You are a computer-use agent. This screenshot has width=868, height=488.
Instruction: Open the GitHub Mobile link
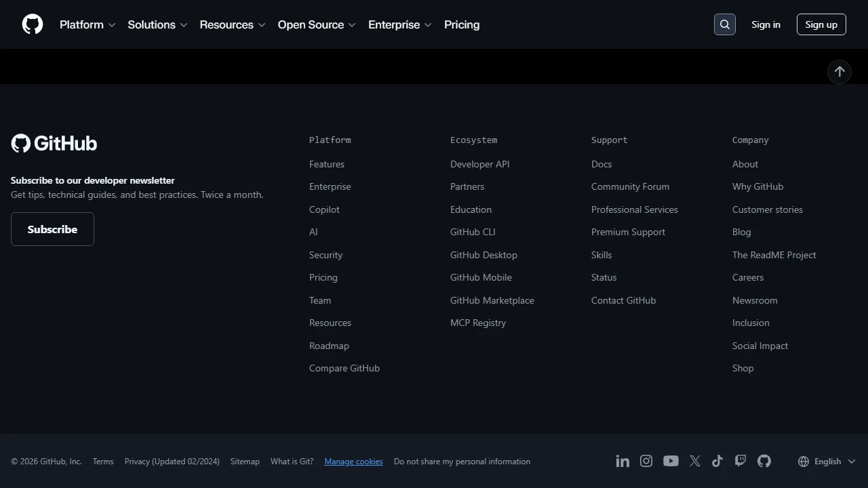click(x=481, y=277)
